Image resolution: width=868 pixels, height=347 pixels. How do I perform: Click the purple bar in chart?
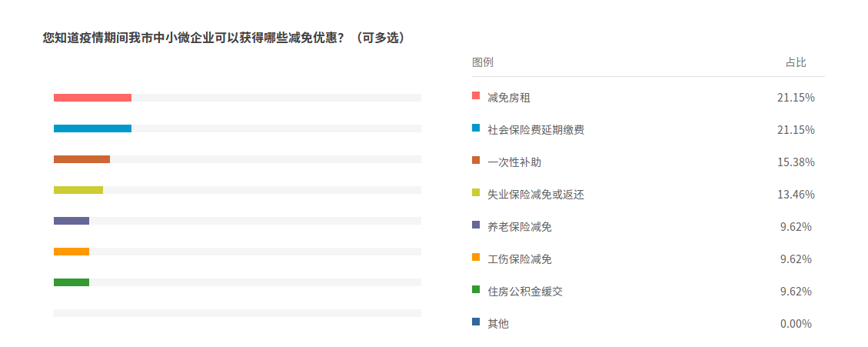pos(72,221)
